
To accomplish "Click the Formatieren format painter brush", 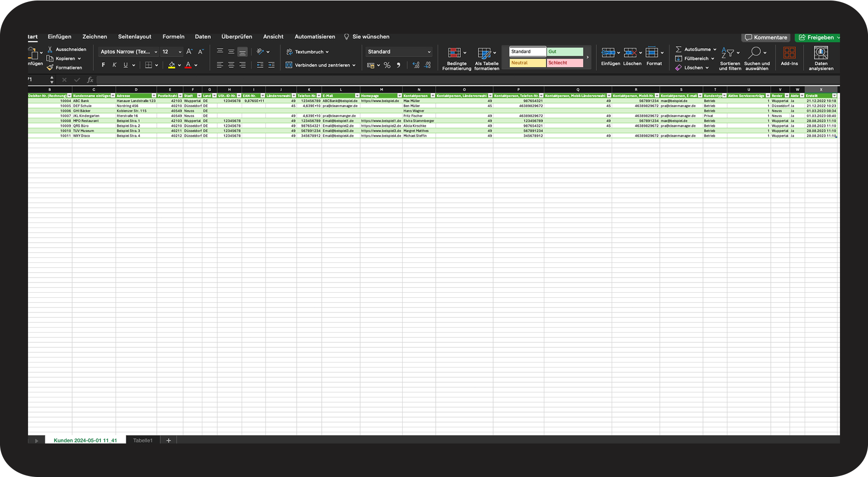I will click(x=50, y=68).
